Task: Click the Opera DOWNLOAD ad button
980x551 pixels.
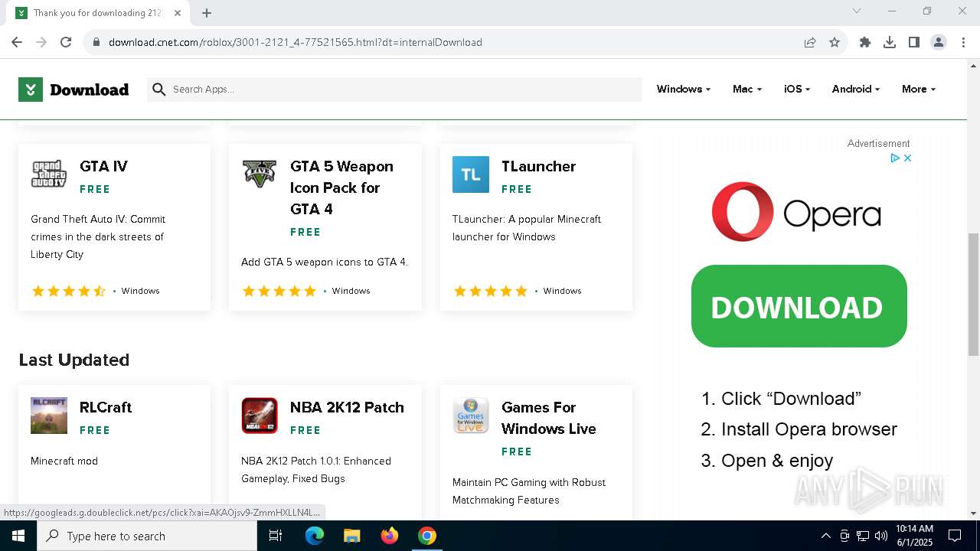Action: pos(799,306)
